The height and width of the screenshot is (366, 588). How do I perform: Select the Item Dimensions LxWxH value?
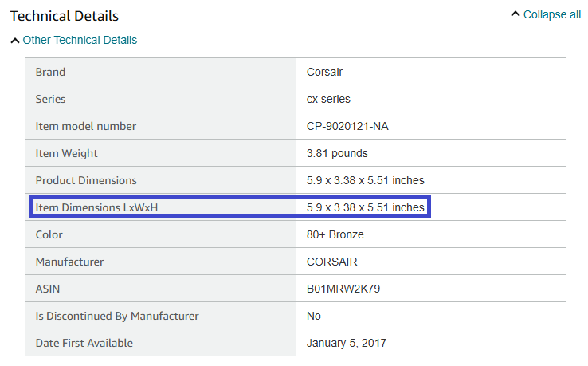click(365, 207)
